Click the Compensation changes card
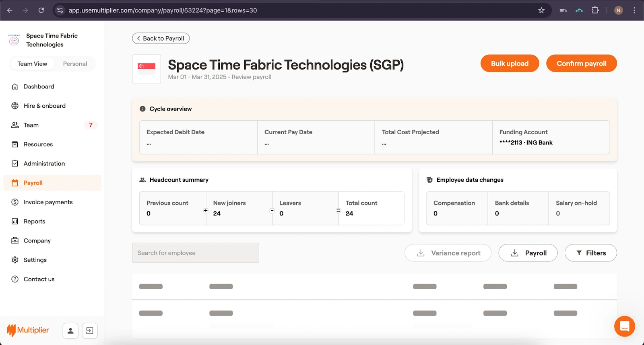Viewport: 644px width, 345px height. tap(457, 208)
